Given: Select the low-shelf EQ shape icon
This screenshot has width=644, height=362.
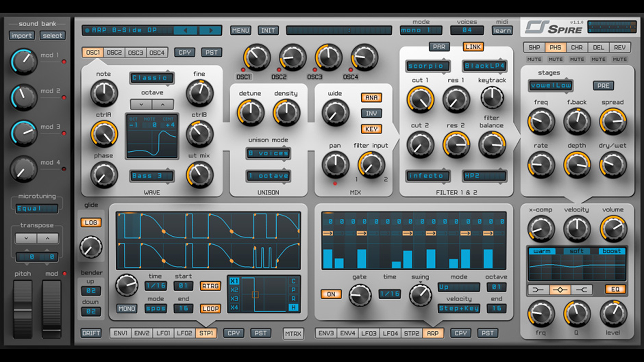Looking at the screenshot, I should click(538, 290).
